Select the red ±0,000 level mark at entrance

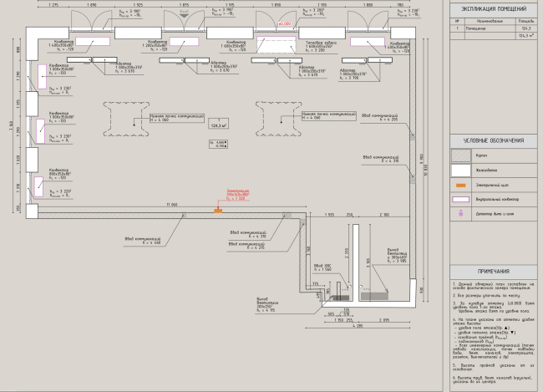point(285,23)
